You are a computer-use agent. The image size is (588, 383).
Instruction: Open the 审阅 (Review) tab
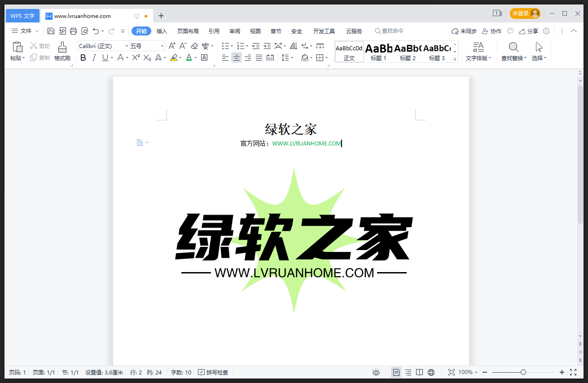pyautogui.click(x=235, y=31)
